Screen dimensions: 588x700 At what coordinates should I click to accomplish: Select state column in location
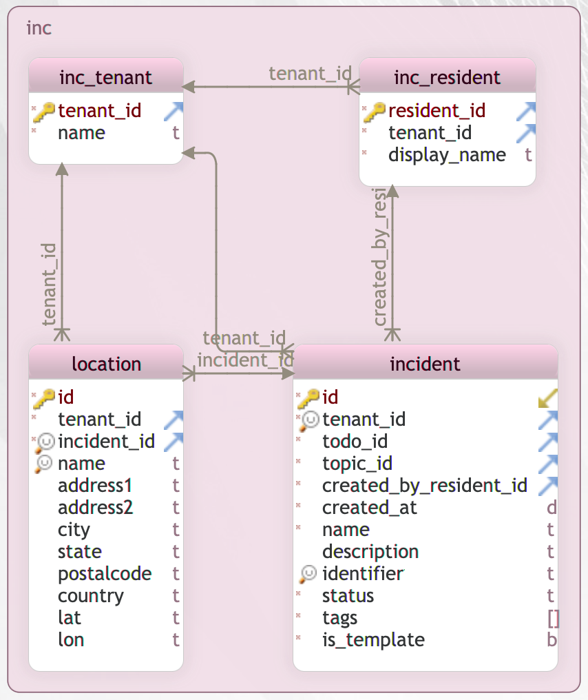(x=80, y=552)
